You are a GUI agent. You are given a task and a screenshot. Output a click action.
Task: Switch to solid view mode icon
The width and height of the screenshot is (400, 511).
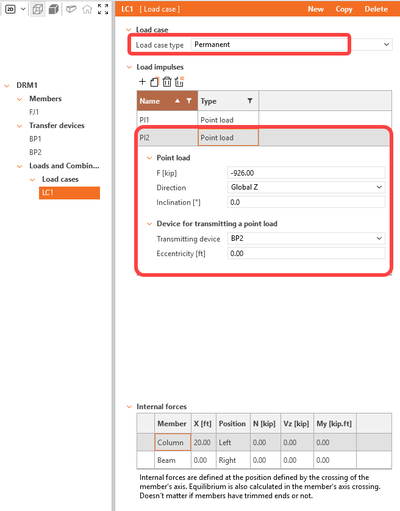[53, 9]
